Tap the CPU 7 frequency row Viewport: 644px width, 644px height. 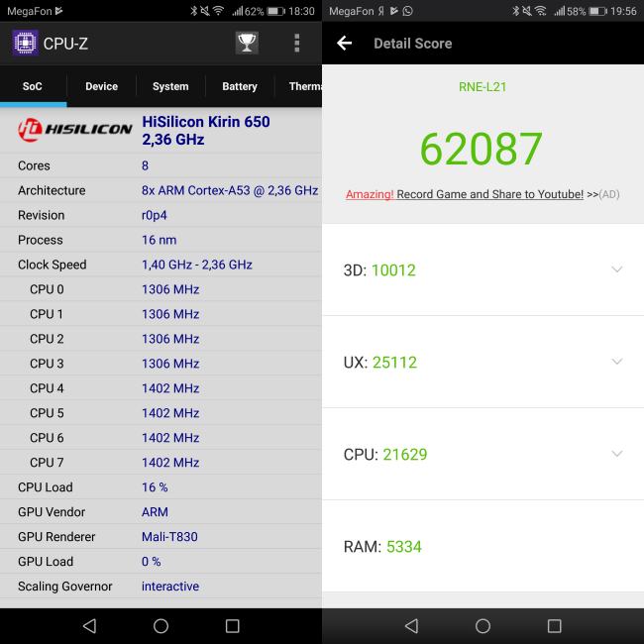(x=161, y=462)
